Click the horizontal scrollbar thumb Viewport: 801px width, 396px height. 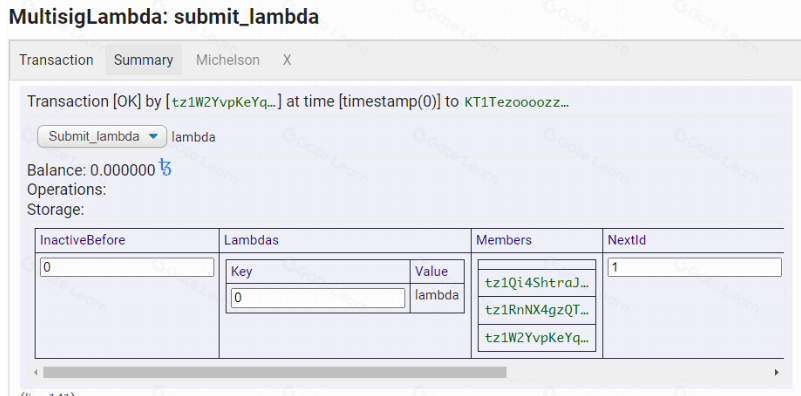[x=275, y=372]
